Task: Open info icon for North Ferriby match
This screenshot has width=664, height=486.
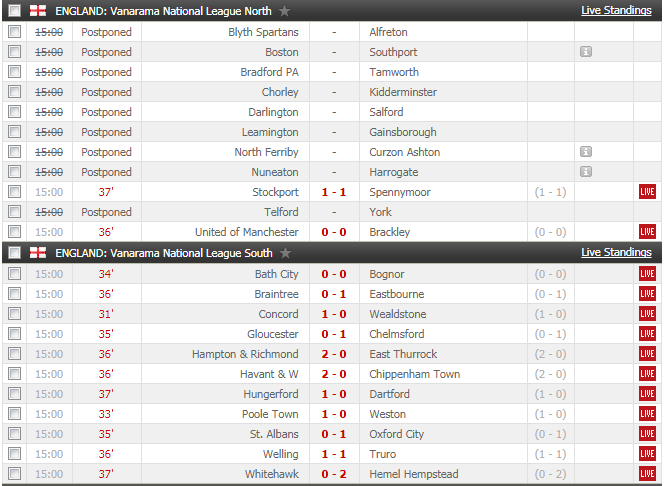Action: click(586, 152)
